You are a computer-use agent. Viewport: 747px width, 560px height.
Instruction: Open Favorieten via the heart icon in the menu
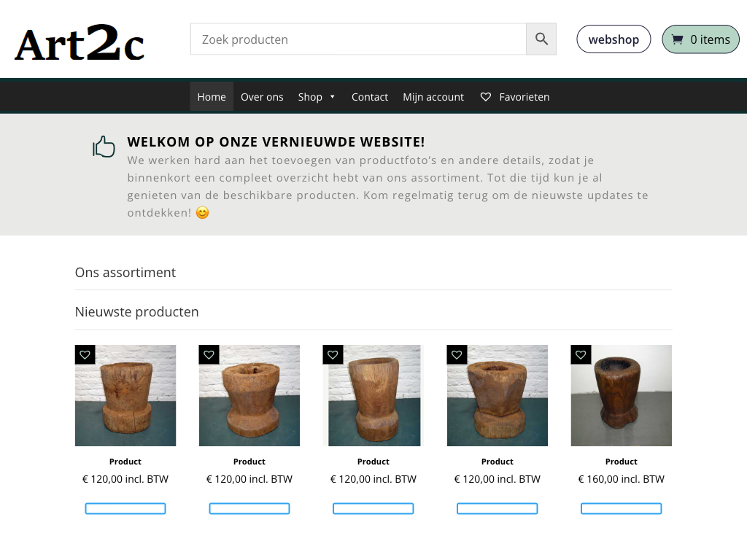(x=486, y=97)
